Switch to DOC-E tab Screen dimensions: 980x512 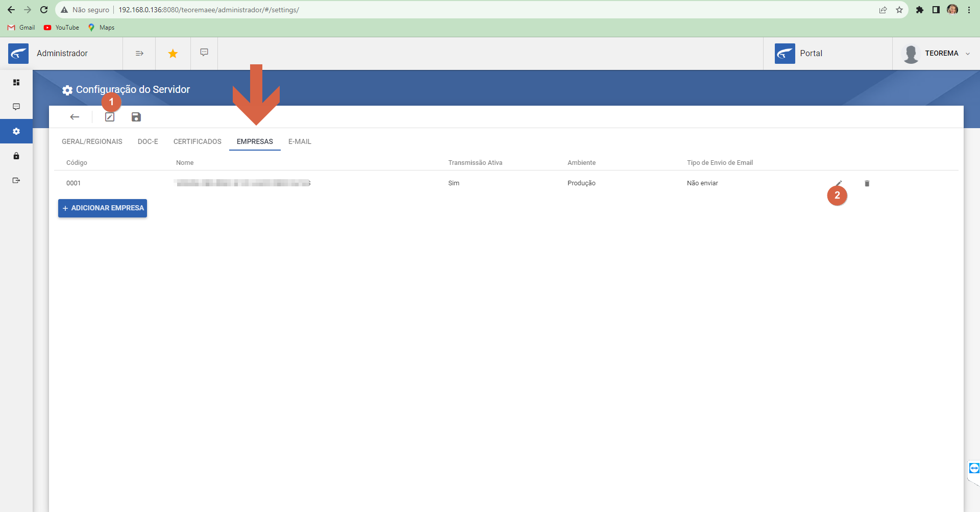tap(148, 141)
